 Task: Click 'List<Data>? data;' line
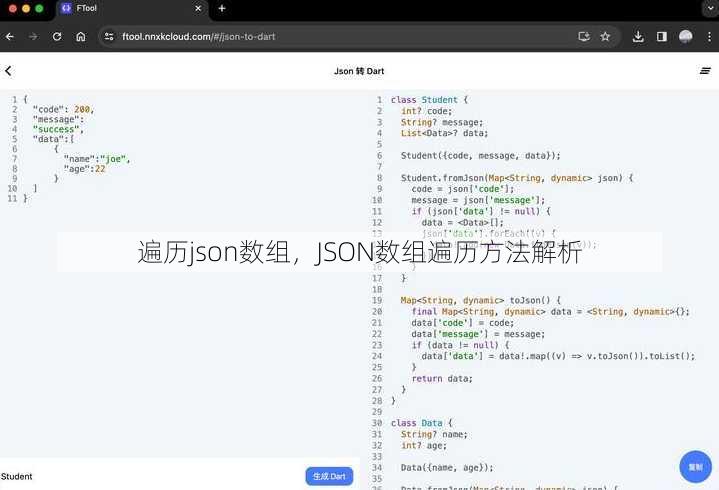pyautogui.click(x=444, y=133)
